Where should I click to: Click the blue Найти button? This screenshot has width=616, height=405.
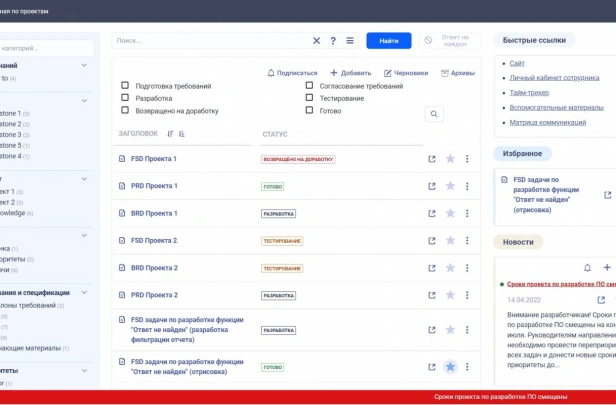(x=389, y=40)
